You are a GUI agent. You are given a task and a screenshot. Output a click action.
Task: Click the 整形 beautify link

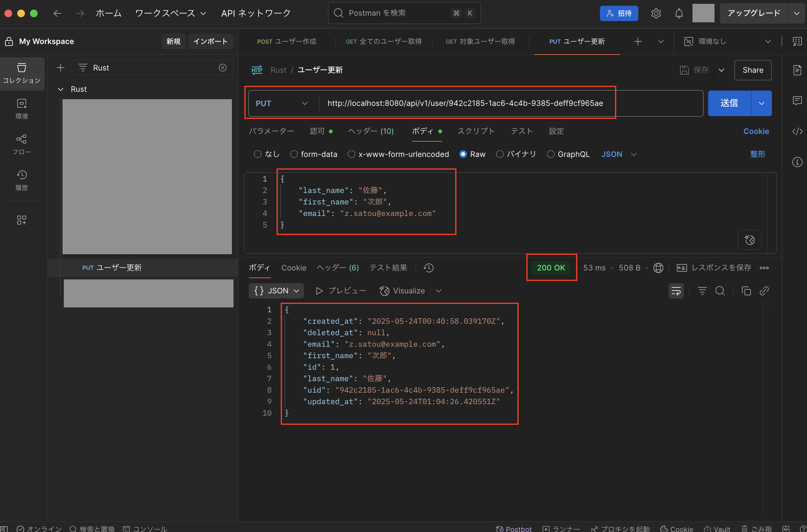[x=758, y=154]
